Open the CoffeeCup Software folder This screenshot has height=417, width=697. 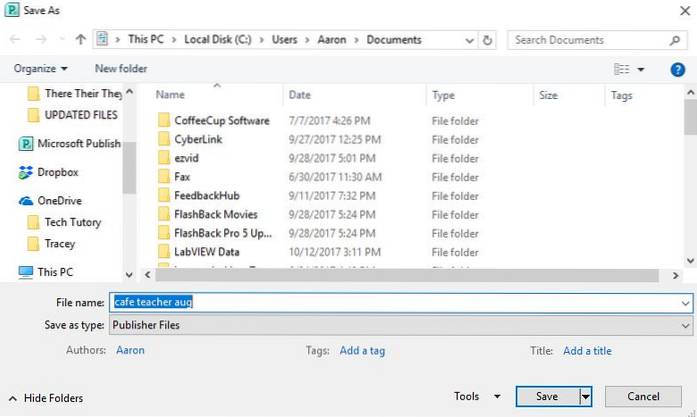[x=221, y=121]
